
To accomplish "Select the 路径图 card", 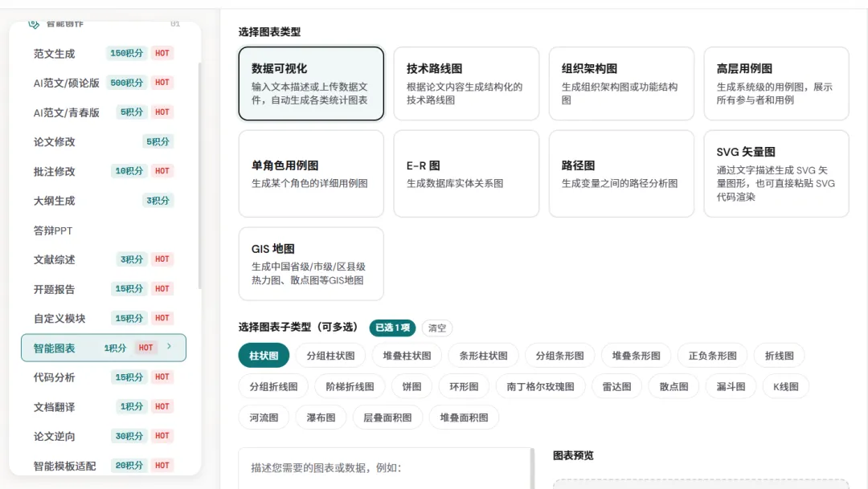I will (x=621, y=173).
